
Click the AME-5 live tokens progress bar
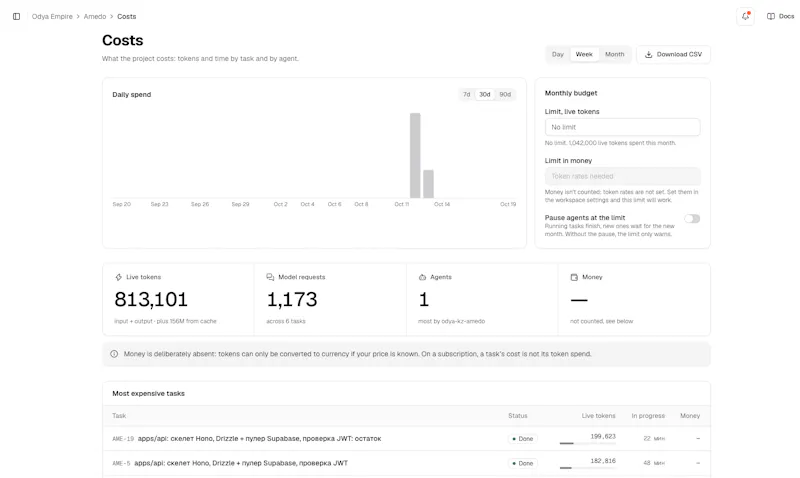click(587, 468)
